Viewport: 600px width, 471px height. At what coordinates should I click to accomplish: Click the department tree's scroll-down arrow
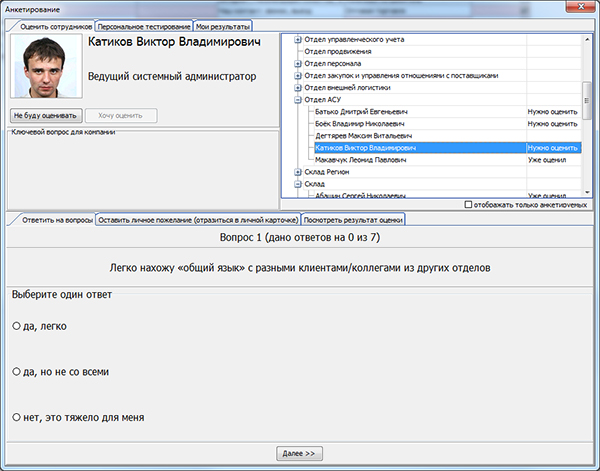coord(587,190)
